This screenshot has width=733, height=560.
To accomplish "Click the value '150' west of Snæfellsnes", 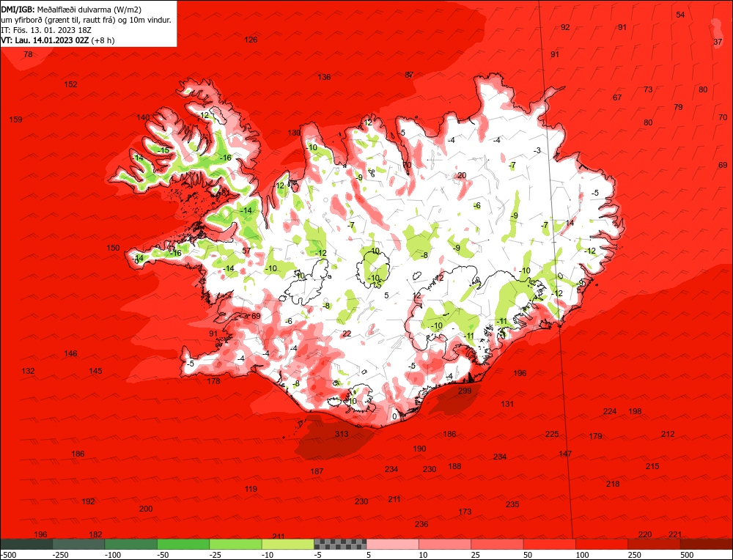I will tap(113, 248).
